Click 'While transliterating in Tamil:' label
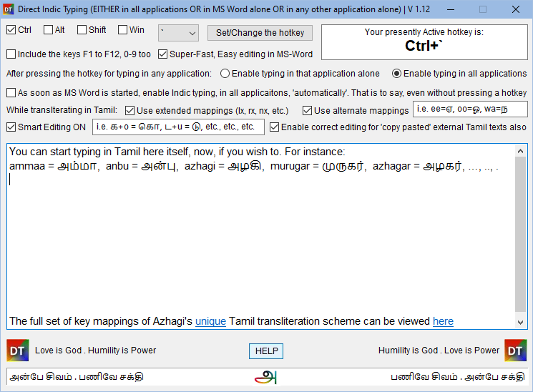 click(x=62, y=110)
